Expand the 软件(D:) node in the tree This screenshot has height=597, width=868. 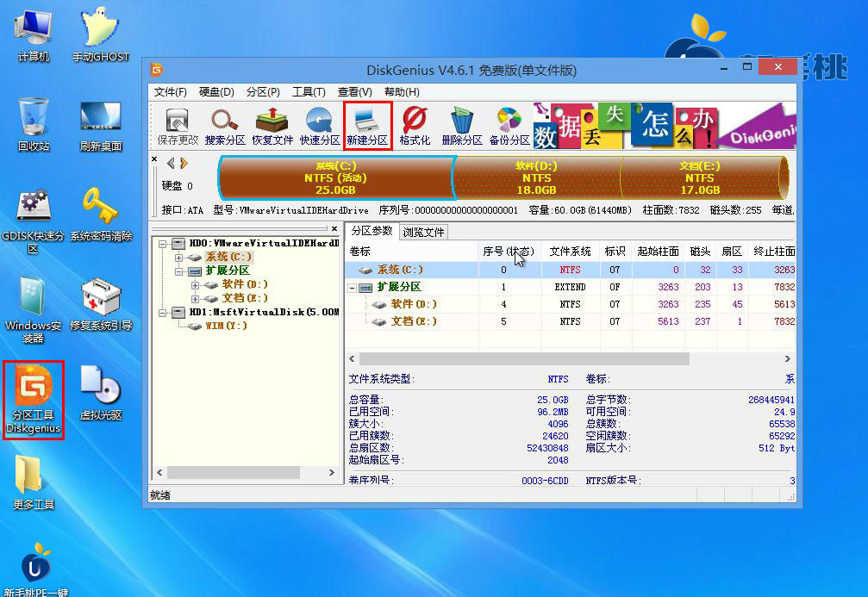point(195,285)
